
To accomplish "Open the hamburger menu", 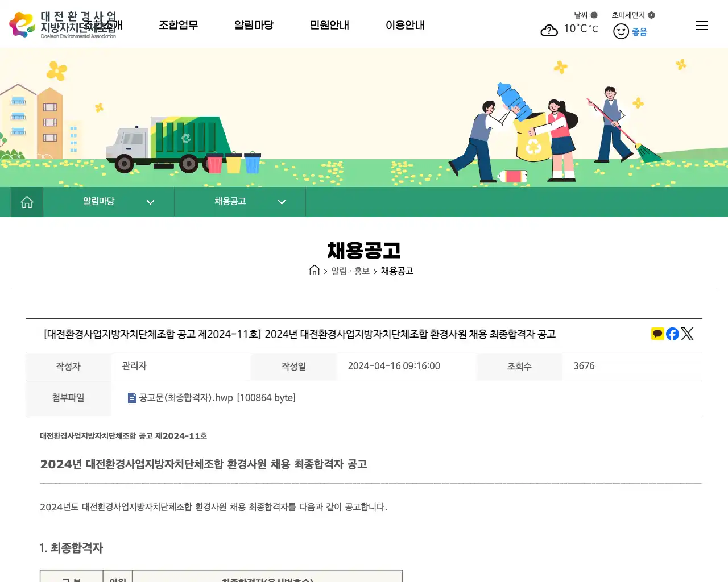I will point(701,25).
